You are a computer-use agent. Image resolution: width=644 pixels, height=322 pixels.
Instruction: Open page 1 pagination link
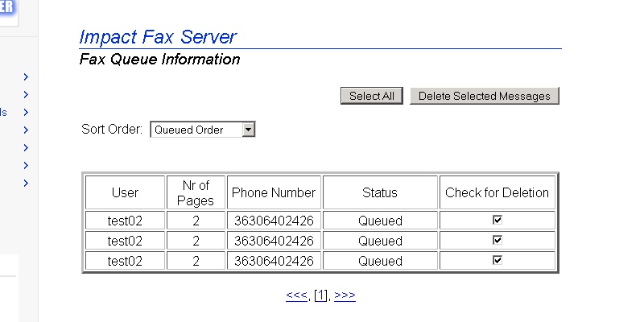[320, 296]
